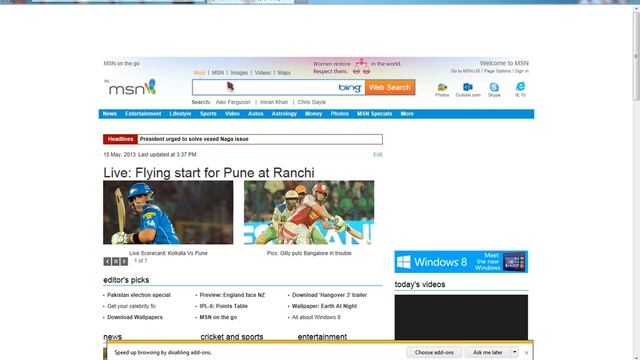Open News in navigation bar
The width and height of the screenshot is (640, 360).
(x=109, y=114)
